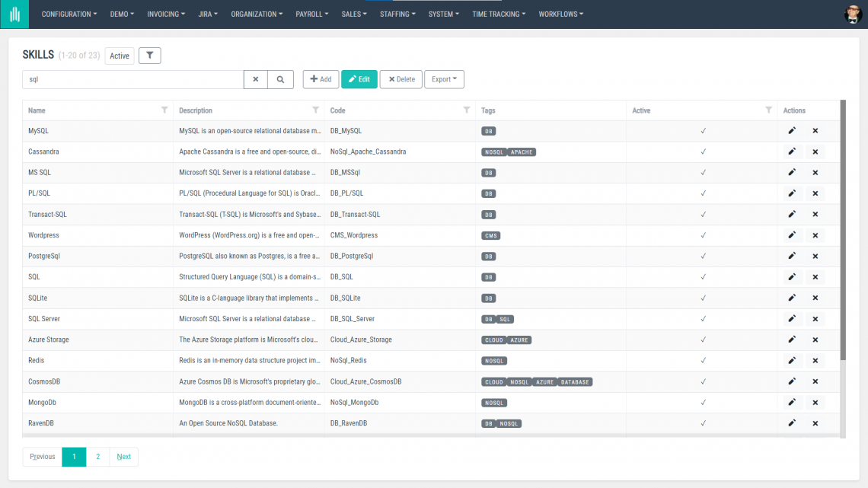Delete the Cassandra skill via its × icon

815,152
